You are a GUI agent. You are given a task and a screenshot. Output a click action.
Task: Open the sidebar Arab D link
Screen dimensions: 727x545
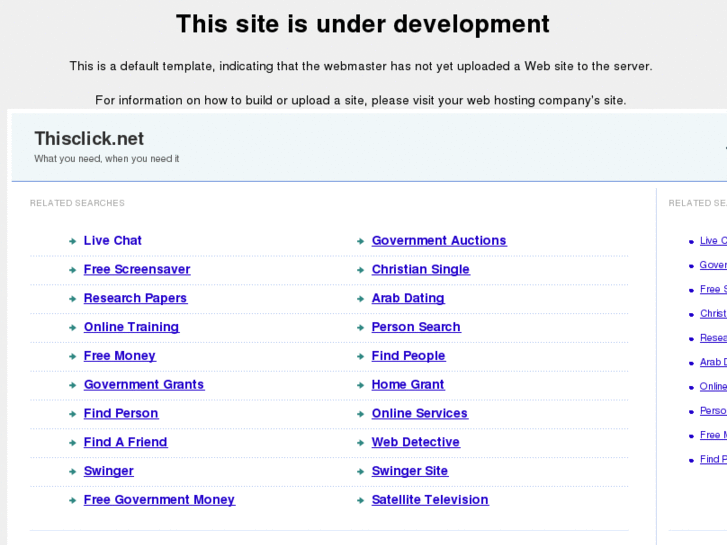pyautogui.click(x=713, y=362)
